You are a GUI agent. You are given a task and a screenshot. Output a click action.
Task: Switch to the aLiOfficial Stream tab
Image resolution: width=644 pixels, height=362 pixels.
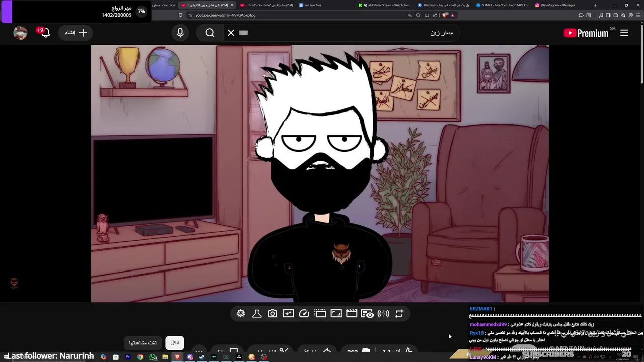[x=385, y=5]
